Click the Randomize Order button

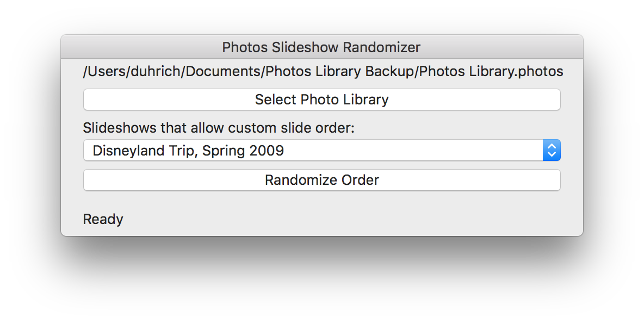(321, 180)
